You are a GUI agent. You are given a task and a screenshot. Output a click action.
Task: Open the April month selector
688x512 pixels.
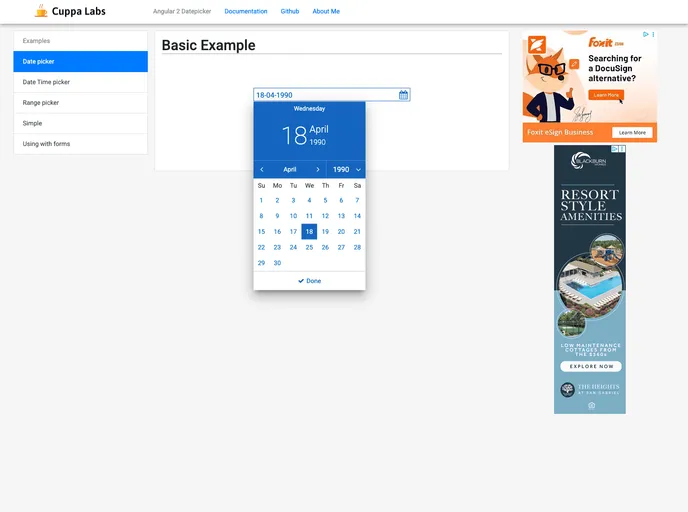pos(290,169)
